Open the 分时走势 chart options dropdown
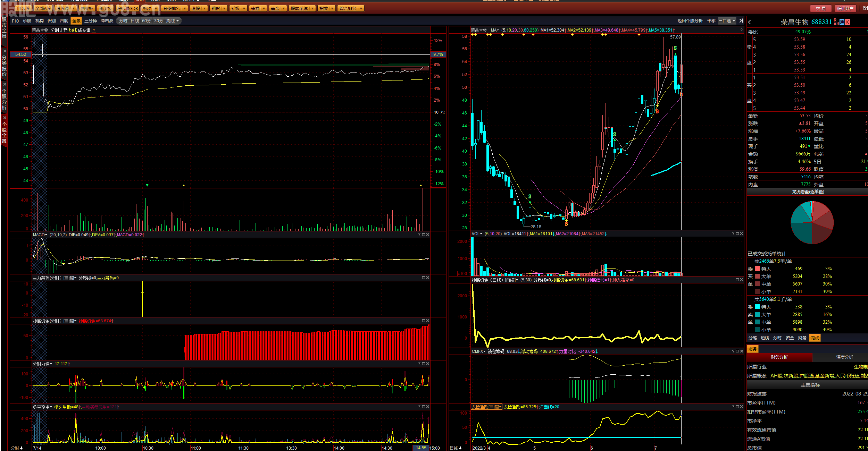The image size is (868, 451). point(94,31)
